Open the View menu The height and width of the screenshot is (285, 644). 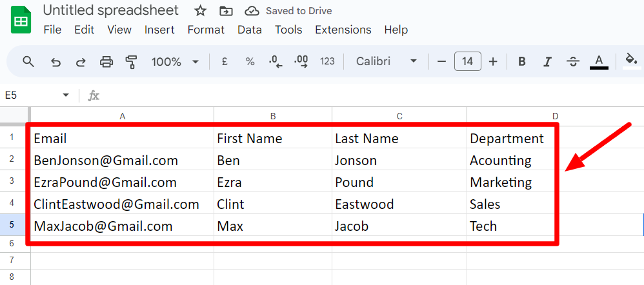coord(119,30)
